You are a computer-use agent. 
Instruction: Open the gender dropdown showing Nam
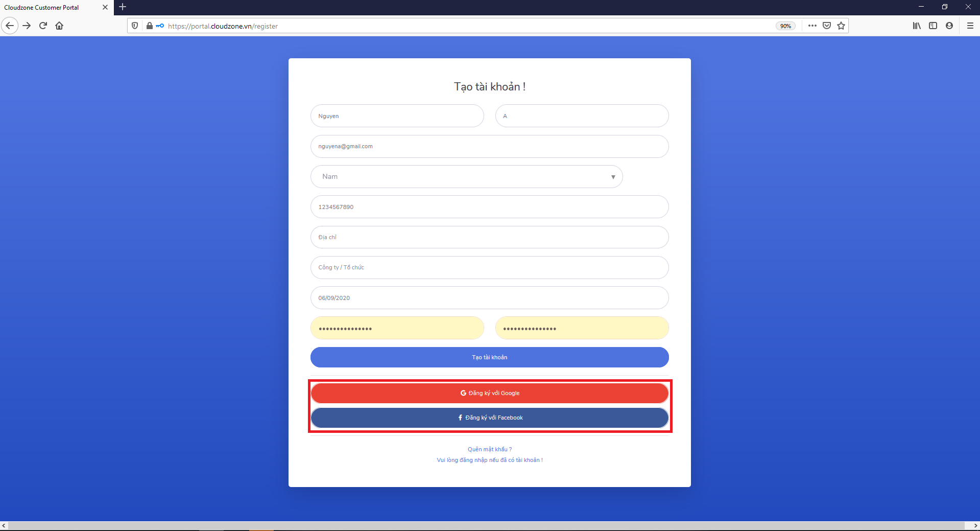pos(466,176)
